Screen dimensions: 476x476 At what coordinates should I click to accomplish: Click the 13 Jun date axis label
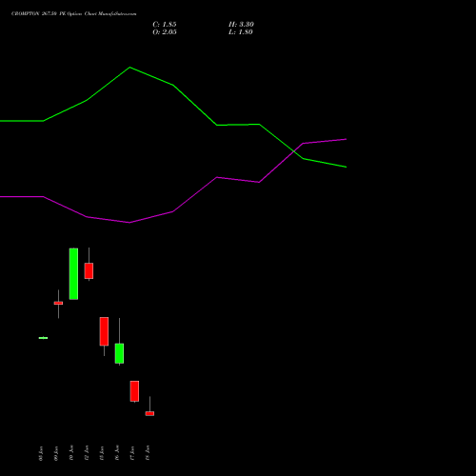pos(102,453)
